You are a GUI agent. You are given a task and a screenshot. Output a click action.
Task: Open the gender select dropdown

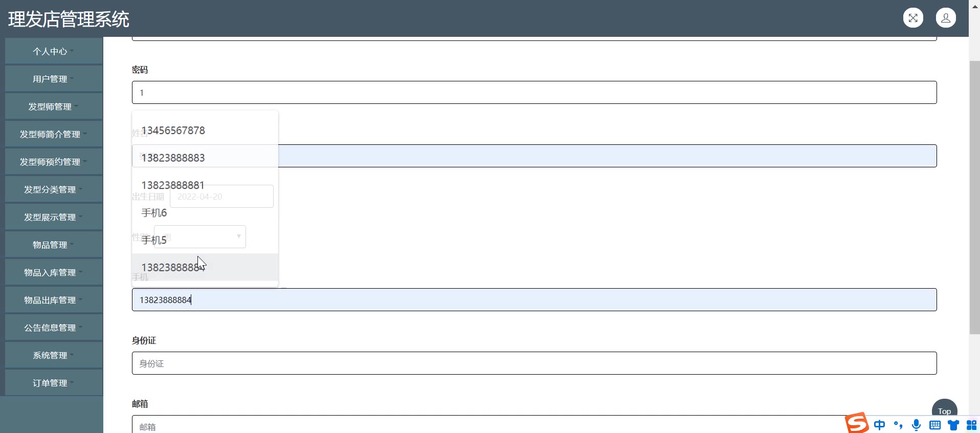(238, 236)
